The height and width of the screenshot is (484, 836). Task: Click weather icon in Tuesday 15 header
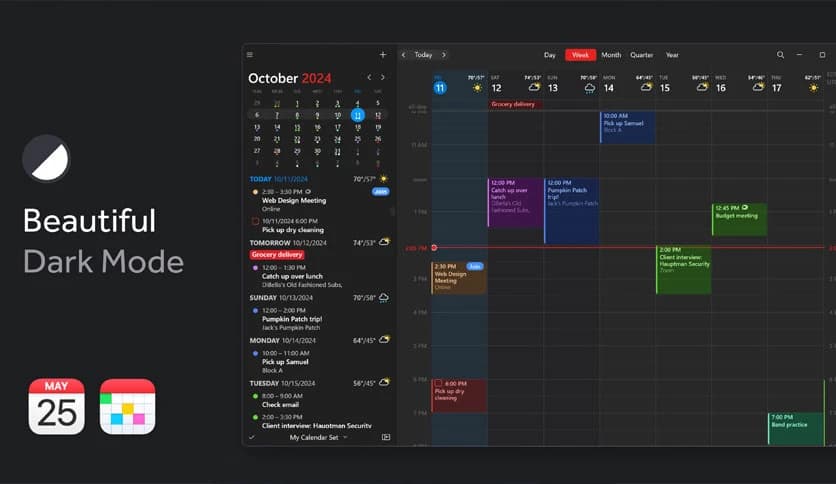coord(702,87)
